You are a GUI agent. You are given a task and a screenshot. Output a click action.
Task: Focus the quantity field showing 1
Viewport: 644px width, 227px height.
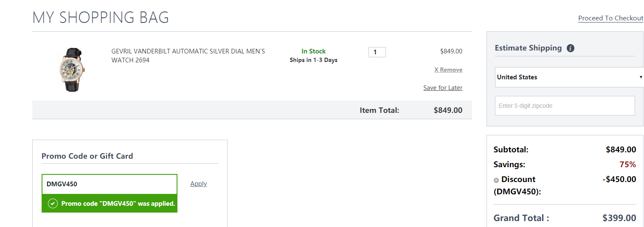point(377,52)
